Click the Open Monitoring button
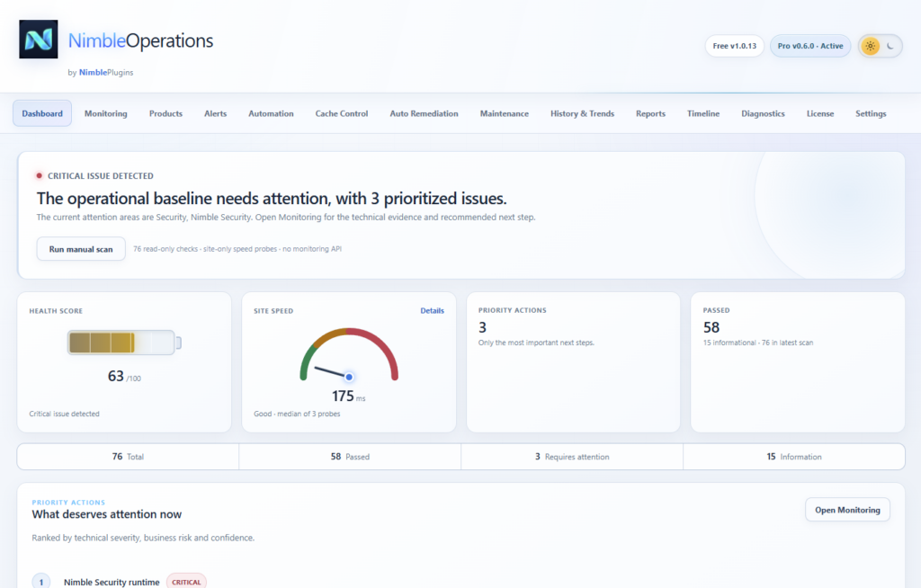This screenshot has width=921, height=588. coord(847,510)
